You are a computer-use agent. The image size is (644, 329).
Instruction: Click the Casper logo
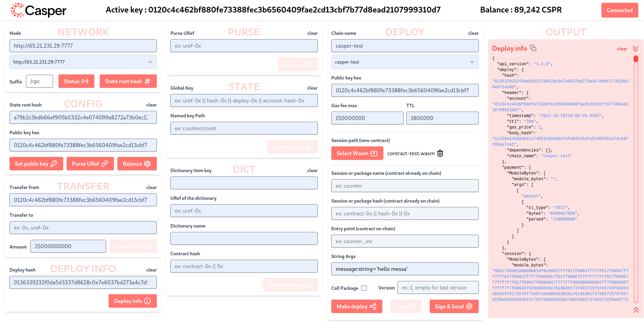tap(37, 10)
